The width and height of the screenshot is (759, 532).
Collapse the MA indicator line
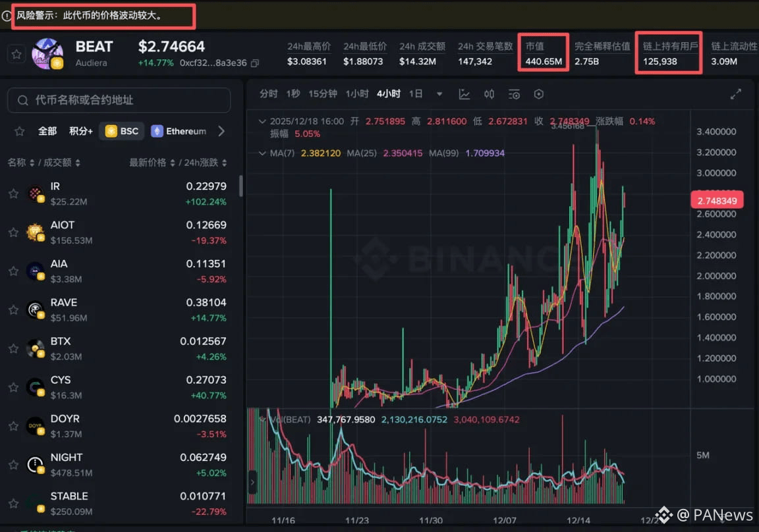point(262,153)
